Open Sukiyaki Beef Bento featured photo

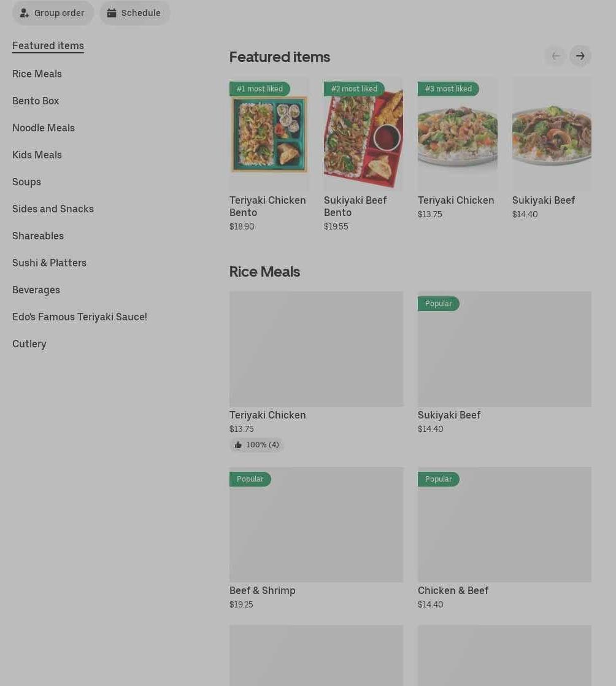363,134
